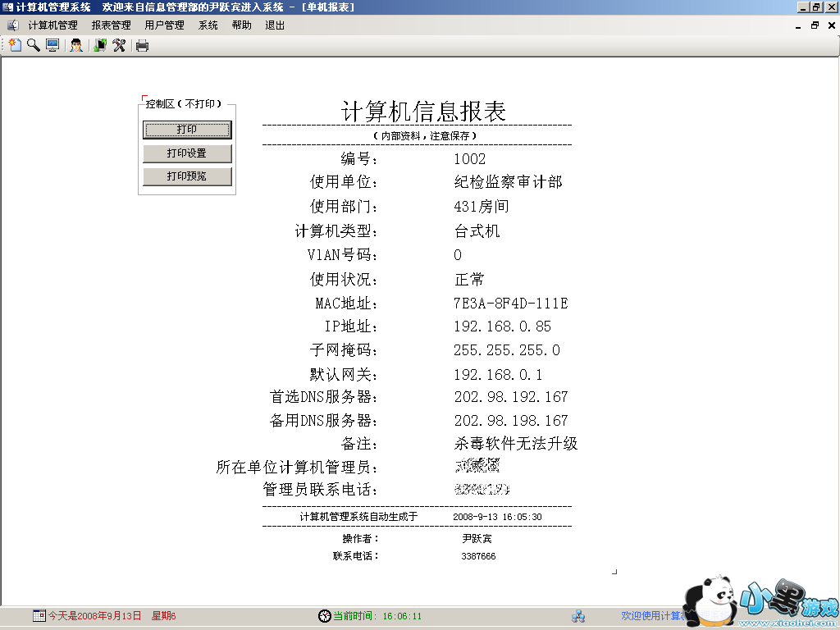The image size is (840, 630).
Task: Click the report title 计算机信息报表
Action: [423, 112]
